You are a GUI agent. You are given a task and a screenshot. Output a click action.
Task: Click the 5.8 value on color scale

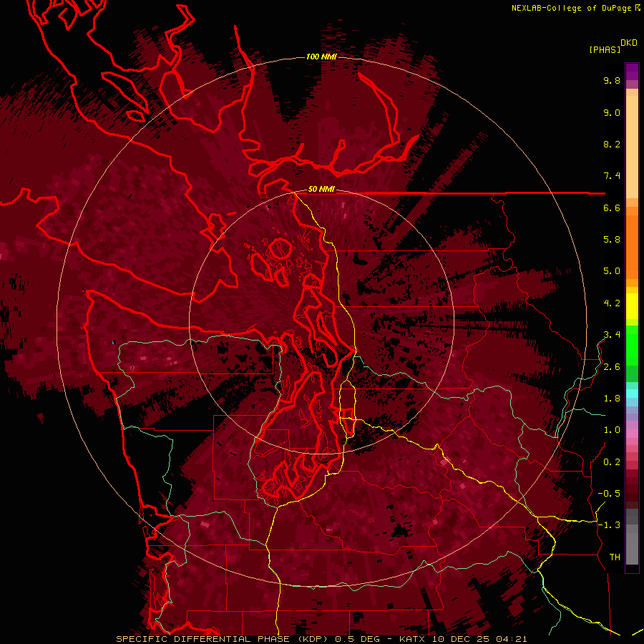tap(612, 240)
